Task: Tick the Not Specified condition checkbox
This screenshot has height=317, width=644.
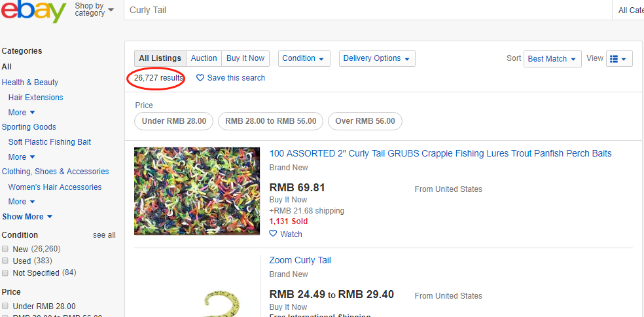Action: click(5, 272)
